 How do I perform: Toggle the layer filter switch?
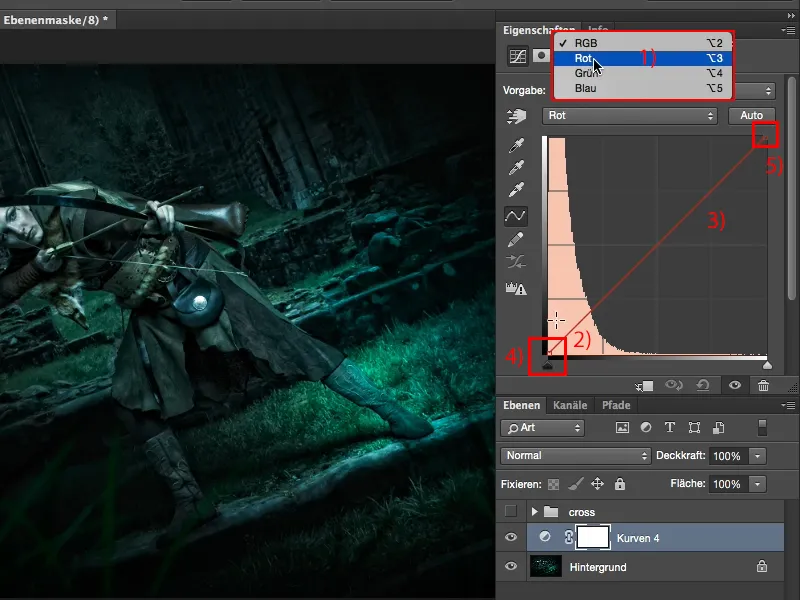coord(762,428)
